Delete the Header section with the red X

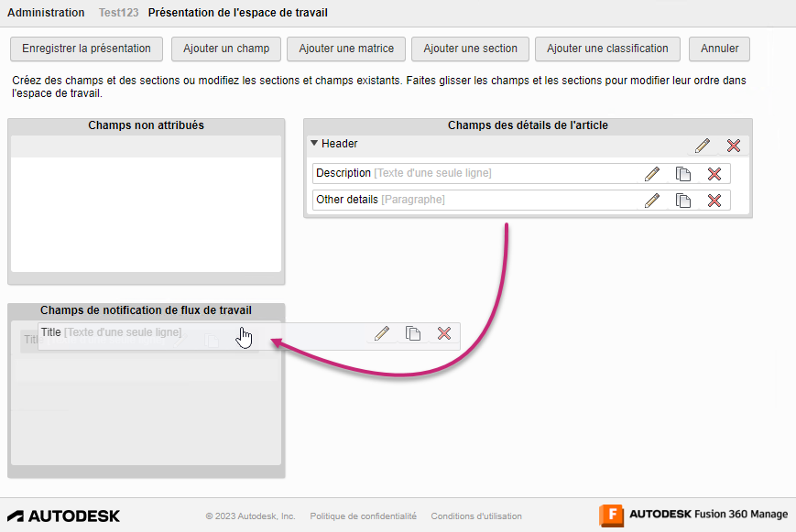tap(734, 145)
